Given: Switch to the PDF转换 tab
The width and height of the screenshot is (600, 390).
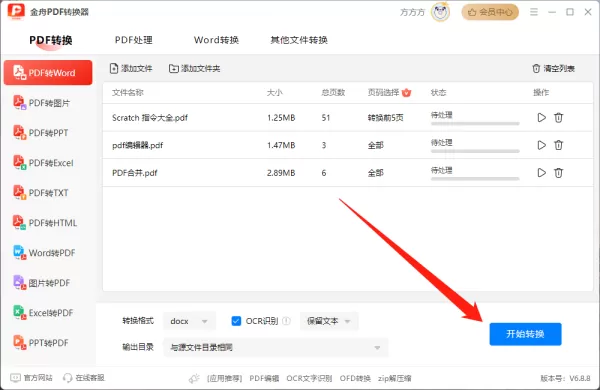Looking at the screenshot, I should coord(51,40).
